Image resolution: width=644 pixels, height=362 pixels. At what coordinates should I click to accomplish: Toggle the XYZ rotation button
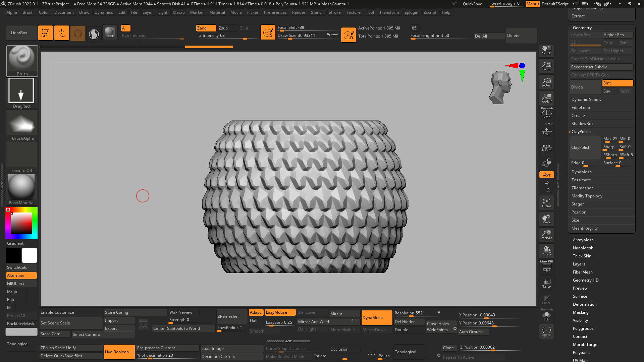click(546, 175)
